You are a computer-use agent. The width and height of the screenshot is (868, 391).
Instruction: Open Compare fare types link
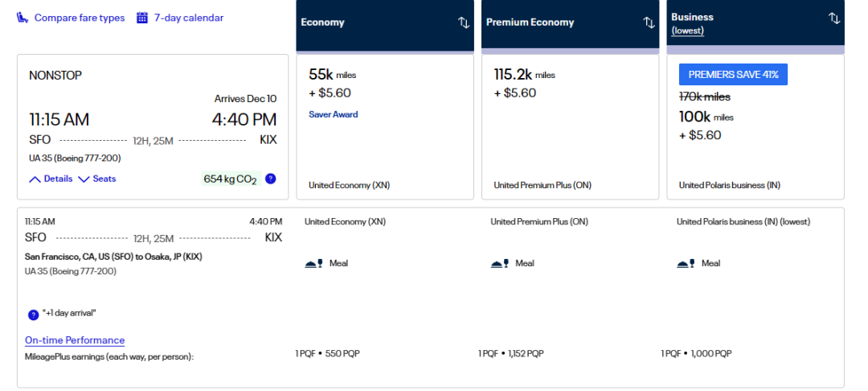pyautogui.click(x=79, y=18)
